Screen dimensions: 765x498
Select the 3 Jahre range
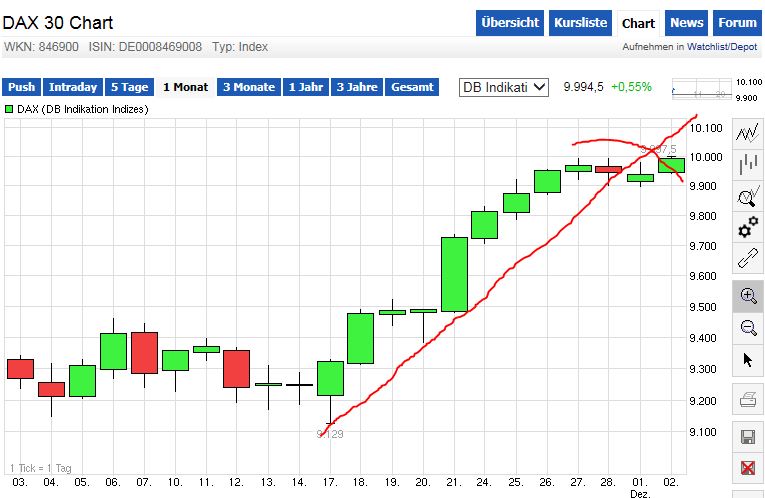tap(357, 87)
